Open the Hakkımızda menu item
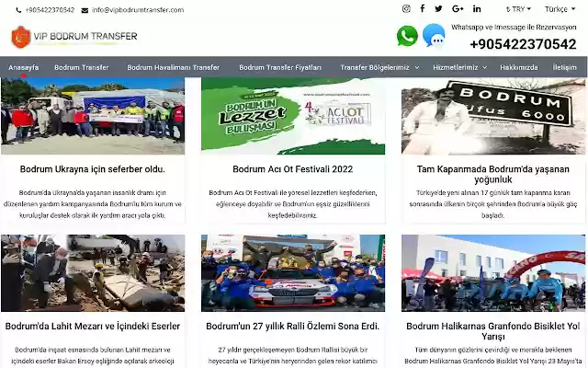Viewport: 588px width, 368px height. [x=518, y=67]
